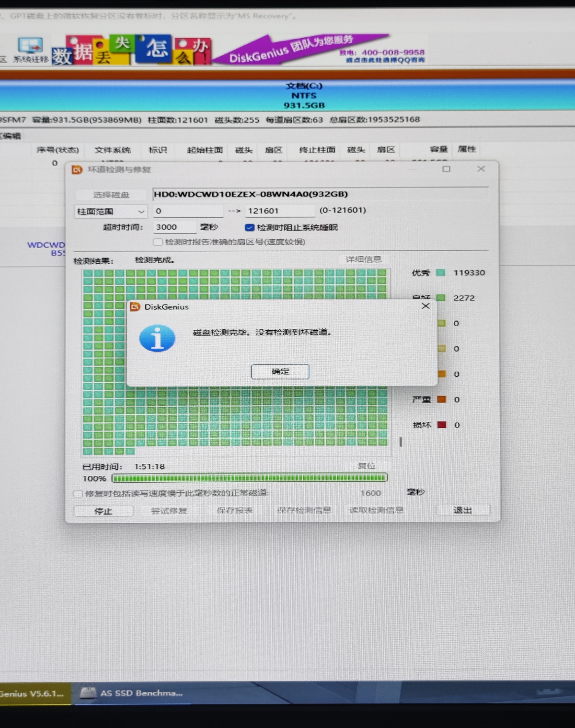The height and width of the screenshot is (728, 575).
Task: Maximize the 坏道检测与修复 dialog
Action: (x=446, y=169)
